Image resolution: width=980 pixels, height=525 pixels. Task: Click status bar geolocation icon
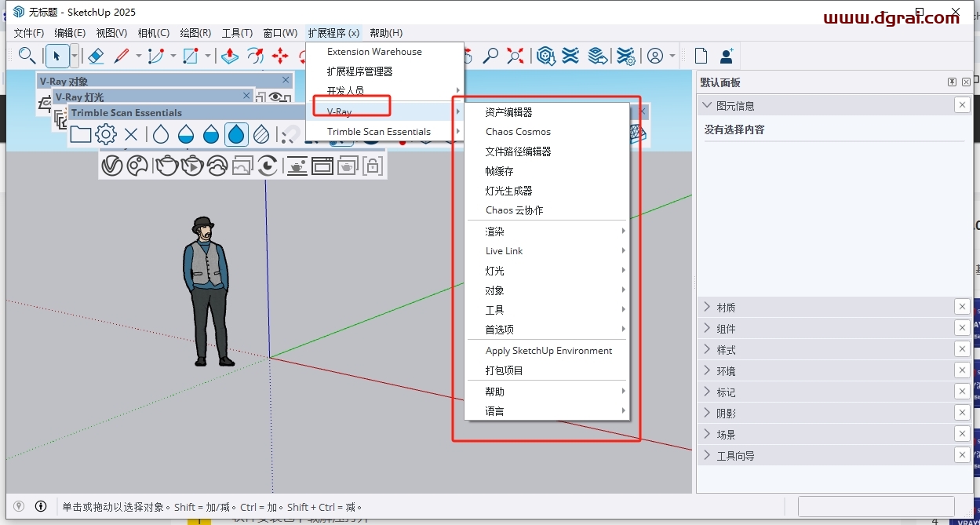[x=19, y=506]
